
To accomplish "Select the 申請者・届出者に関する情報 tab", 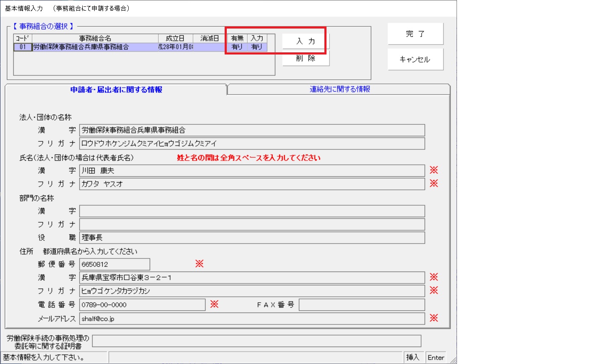I will 116,90.
